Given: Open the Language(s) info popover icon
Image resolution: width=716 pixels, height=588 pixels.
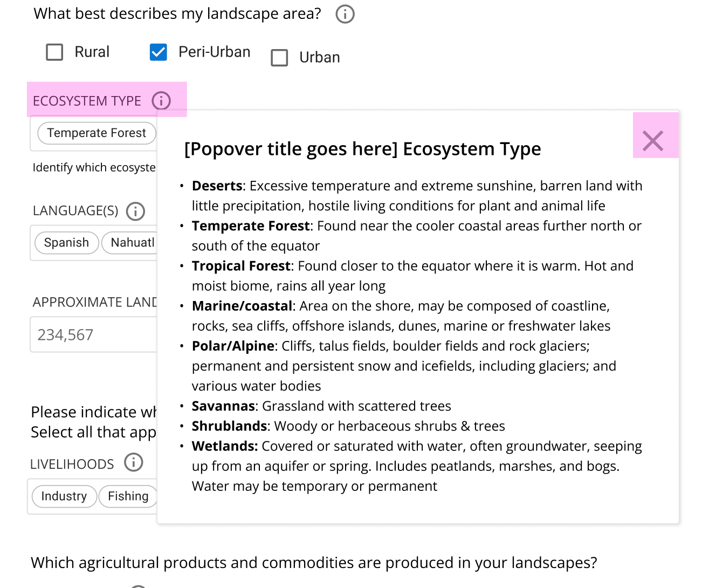Looking at the screenshot, I should [x=135, y=211].
